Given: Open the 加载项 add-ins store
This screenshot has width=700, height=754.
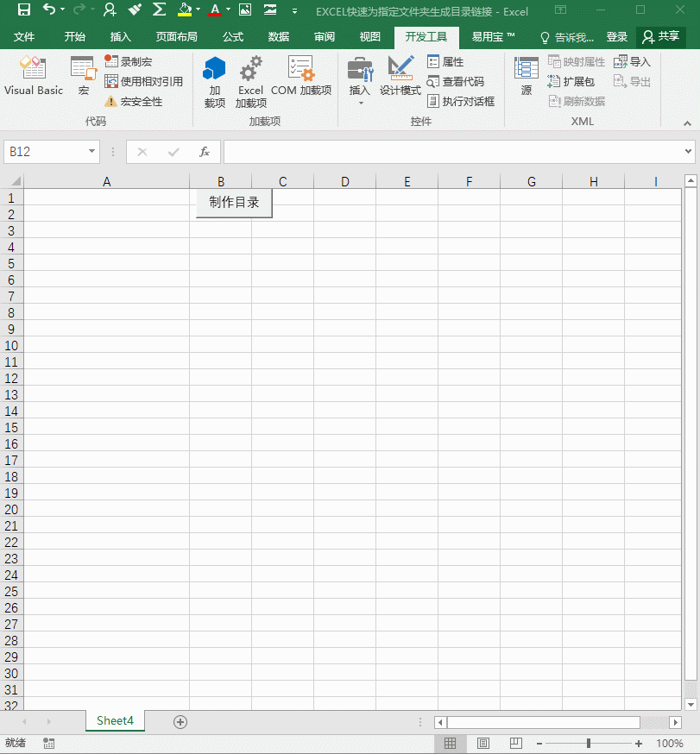Looking at the screenshot, I should click(215, 82).
